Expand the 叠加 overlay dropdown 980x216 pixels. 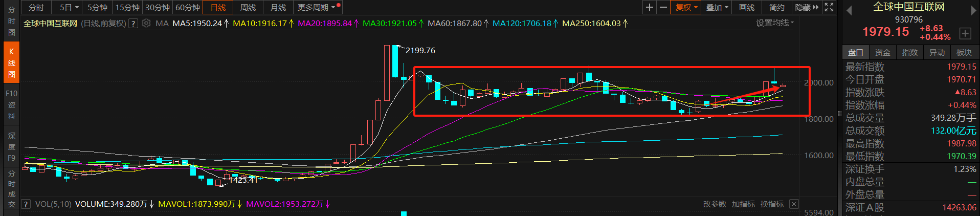point(717,7)
